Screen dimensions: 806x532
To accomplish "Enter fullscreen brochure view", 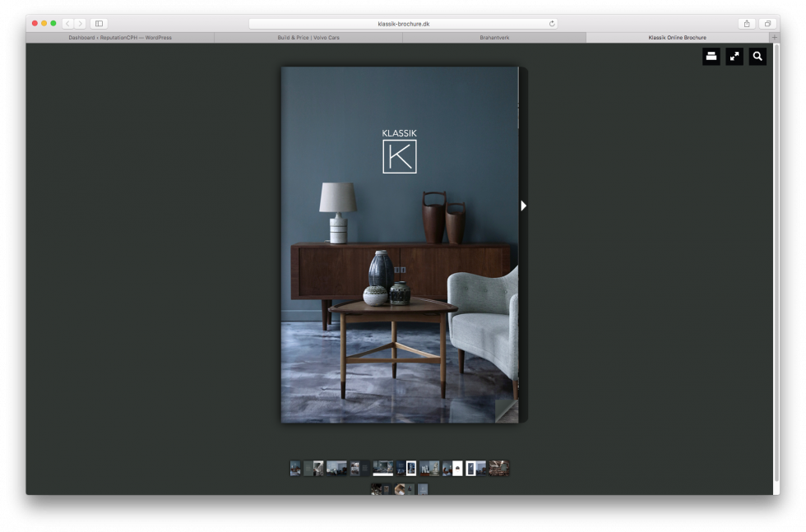I will (x=734, y=57).
